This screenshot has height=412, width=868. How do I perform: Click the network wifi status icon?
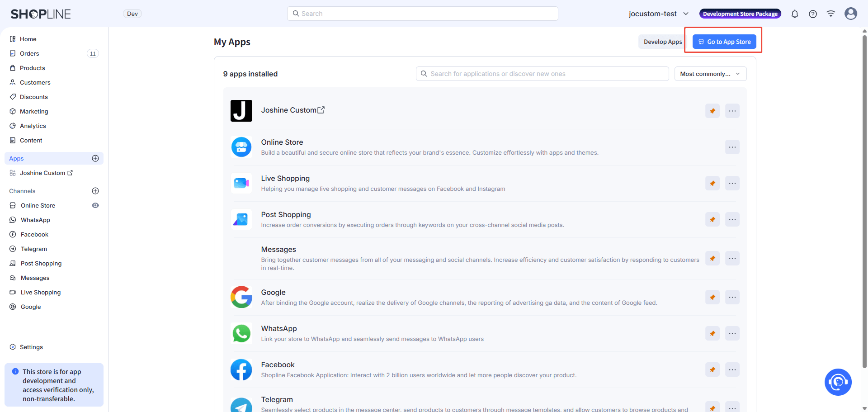pyautogui.click(x=830, y=14)
